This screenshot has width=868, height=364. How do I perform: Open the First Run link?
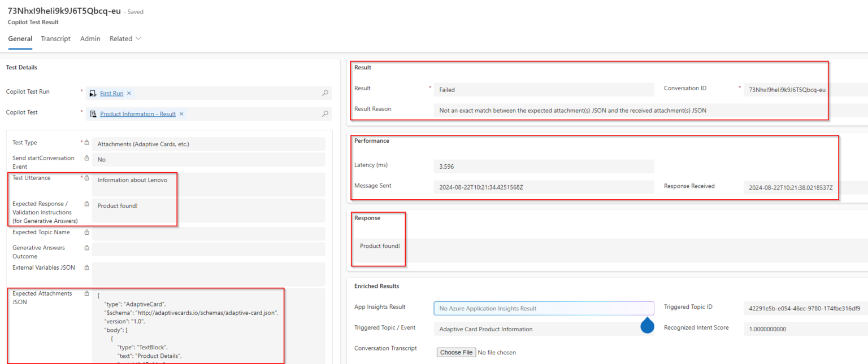pyautogui.click(x=111, y=93)
